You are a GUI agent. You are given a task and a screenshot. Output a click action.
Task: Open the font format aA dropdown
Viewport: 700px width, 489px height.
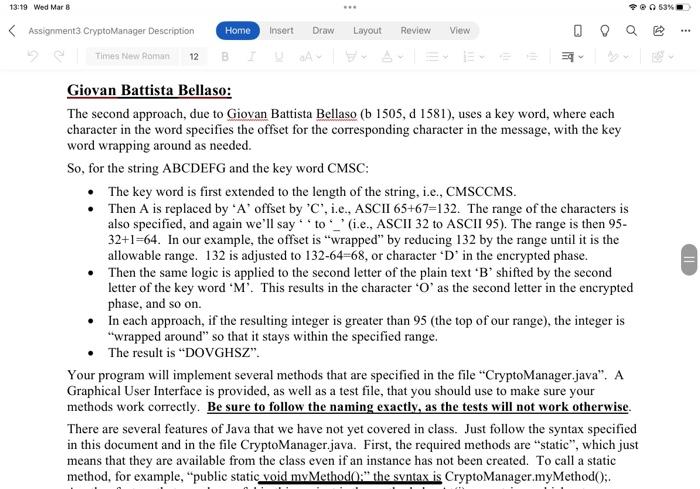point(310,57)
